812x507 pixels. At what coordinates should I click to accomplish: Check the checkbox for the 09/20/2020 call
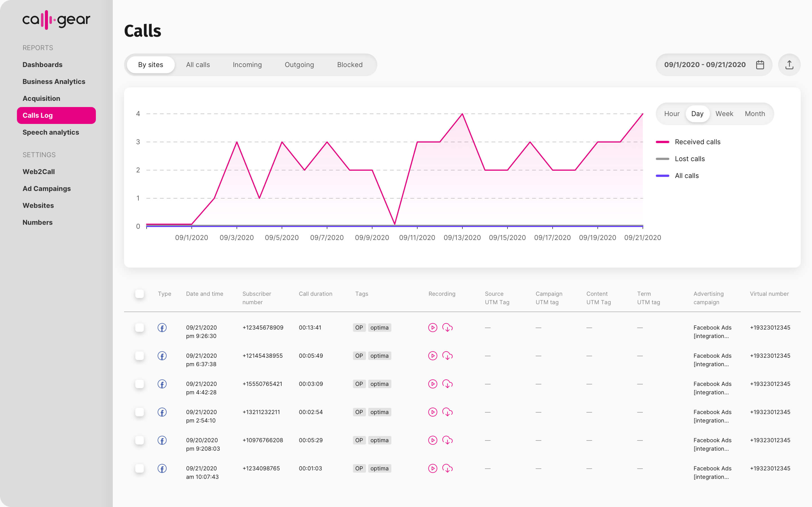point(140,440)
